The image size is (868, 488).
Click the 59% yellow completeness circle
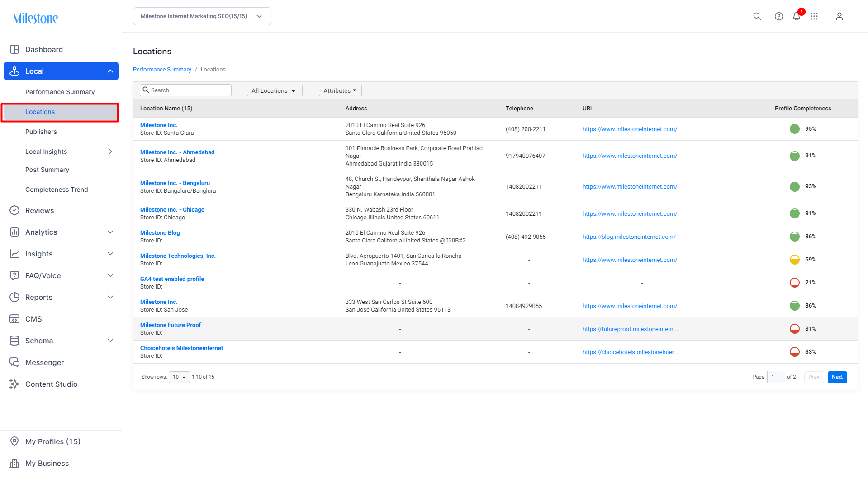click(794, 260)
